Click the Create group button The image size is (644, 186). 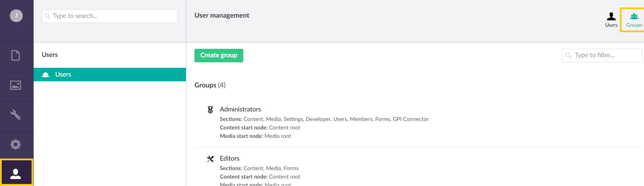coord(219,55)
